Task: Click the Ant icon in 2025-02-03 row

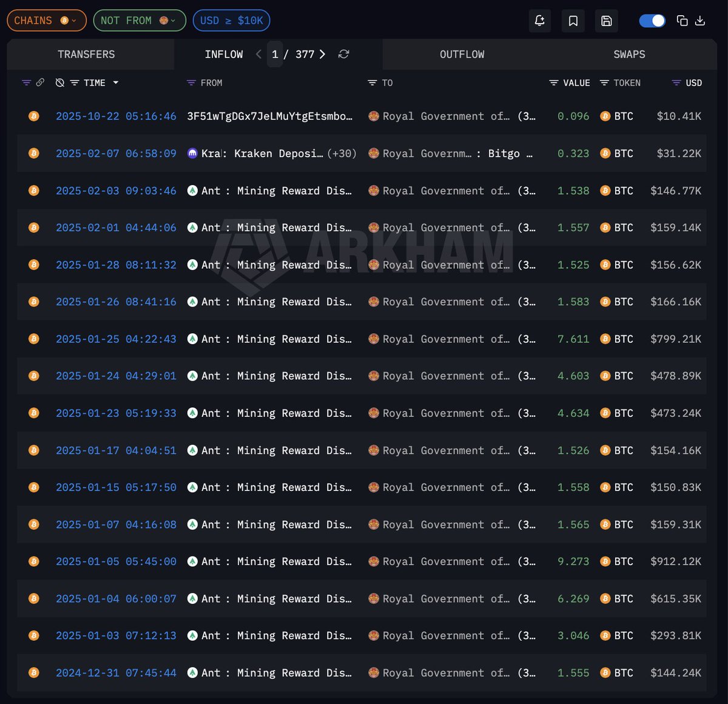Action: click(192, 191)
